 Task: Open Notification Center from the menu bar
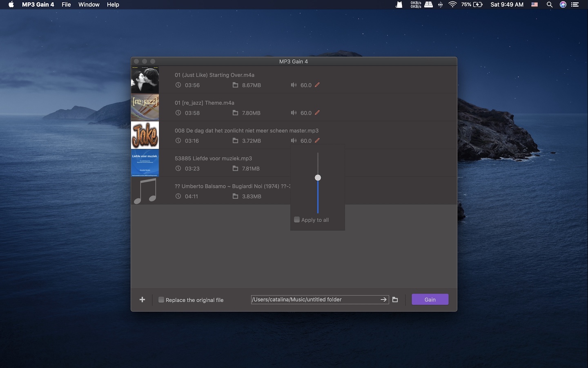575,4
